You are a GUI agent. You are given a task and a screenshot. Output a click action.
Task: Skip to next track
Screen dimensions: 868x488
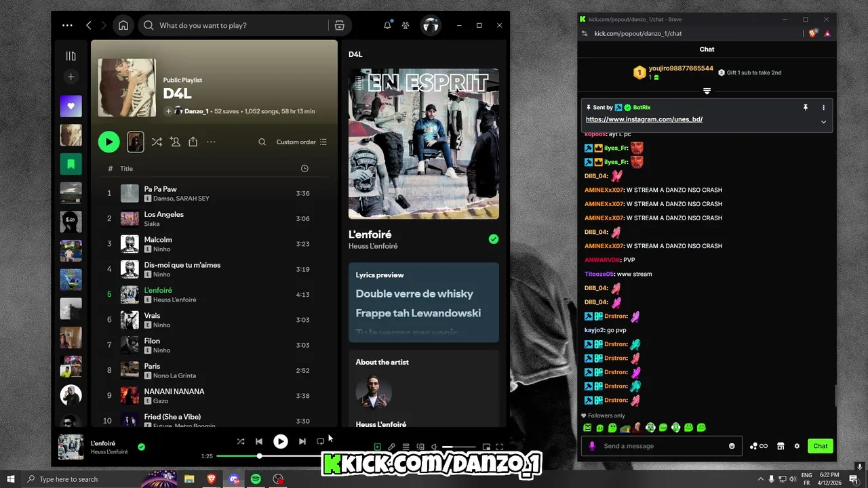pos(302,441)
